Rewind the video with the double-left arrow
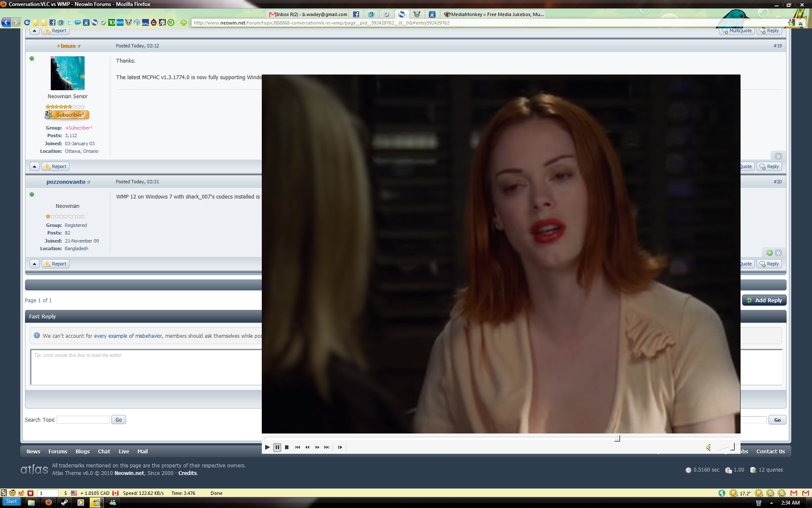 point(307,447)
